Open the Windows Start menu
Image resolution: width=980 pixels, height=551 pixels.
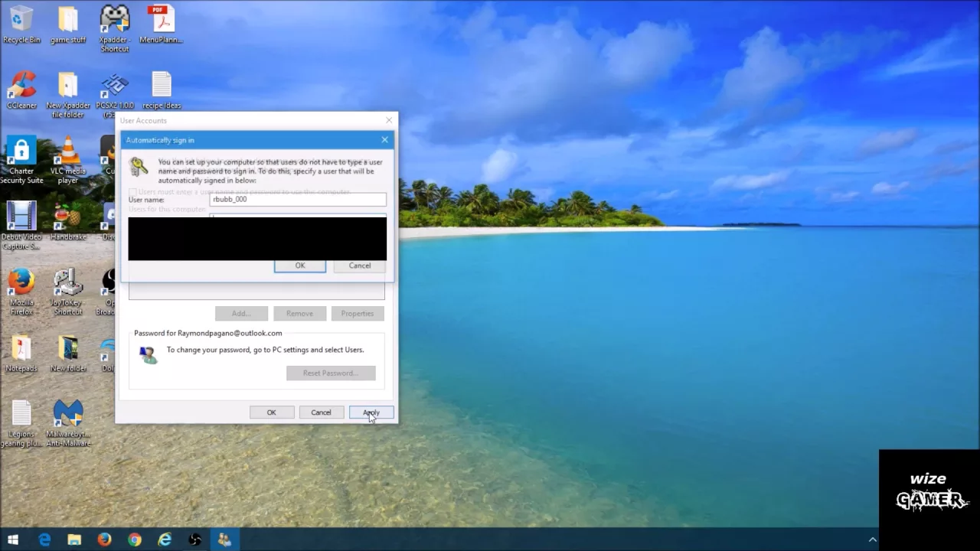[x=12, y=540]
